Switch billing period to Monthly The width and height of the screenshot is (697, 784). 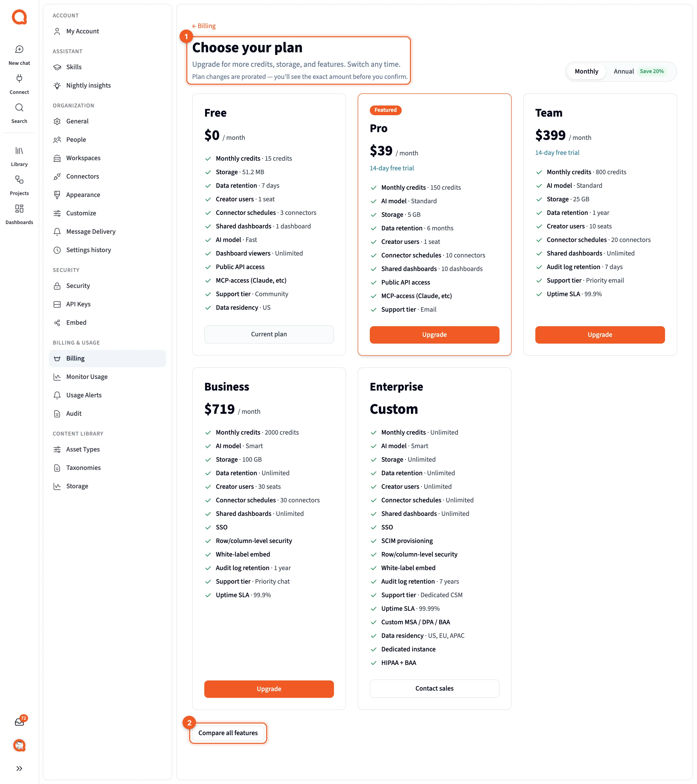(586, 71)
